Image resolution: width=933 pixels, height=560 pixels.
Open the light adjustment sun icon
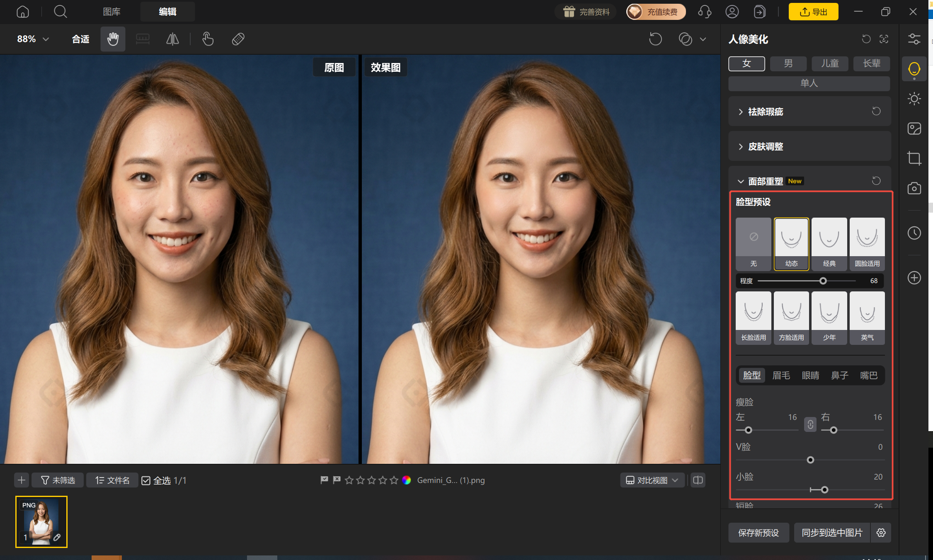[914, 99]
